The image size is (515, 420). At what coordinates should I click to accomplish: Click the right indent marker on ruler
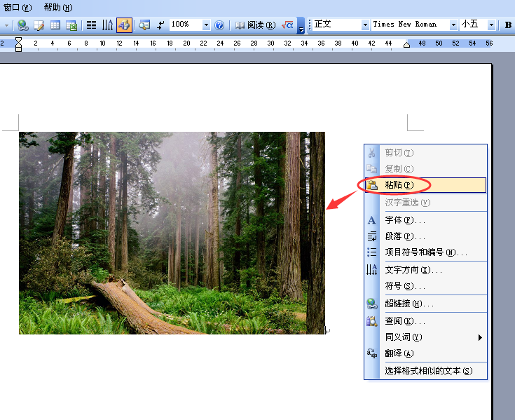(x=406, y=45)
